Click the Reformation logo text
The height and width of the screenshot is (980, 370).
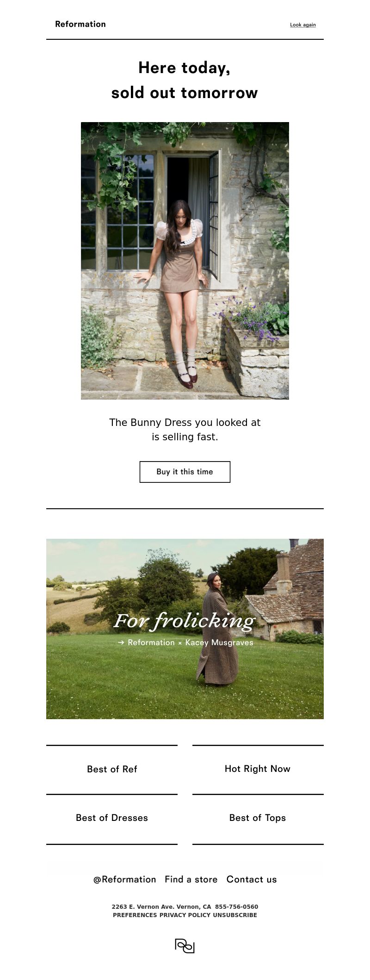80,24
